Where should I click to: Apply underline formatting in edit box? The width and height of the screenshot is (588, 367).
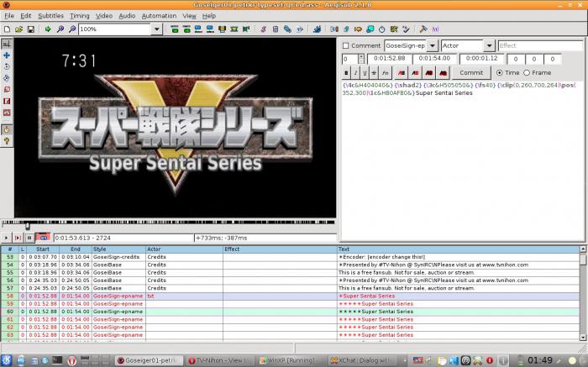click(365, 73)
